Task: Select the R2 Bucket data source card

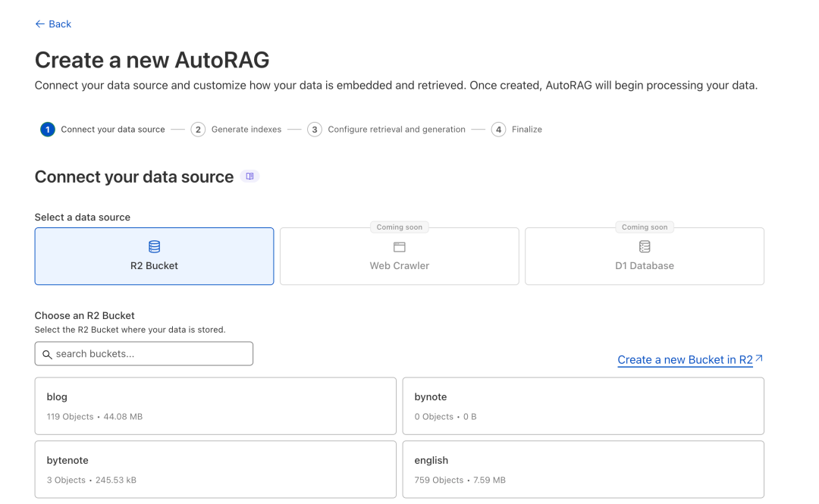Action: (x=154, y=255)
